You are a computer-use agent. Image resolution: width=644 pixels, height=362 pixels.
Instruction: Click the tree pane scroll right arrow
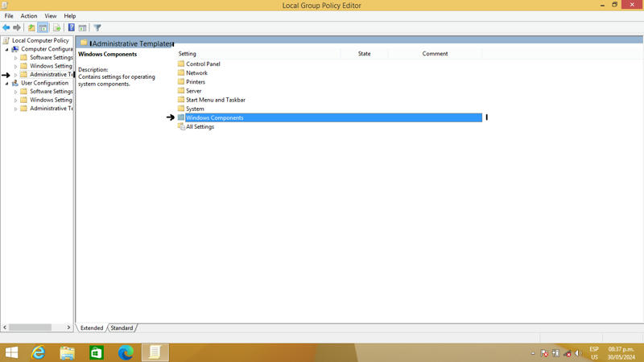pos(68,327)
